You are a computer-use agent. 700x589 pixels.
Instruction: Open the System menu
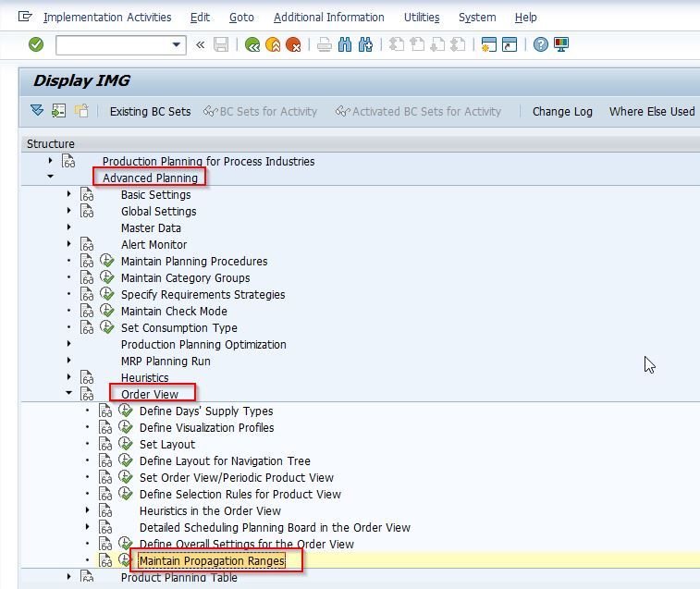click(477, 18)
